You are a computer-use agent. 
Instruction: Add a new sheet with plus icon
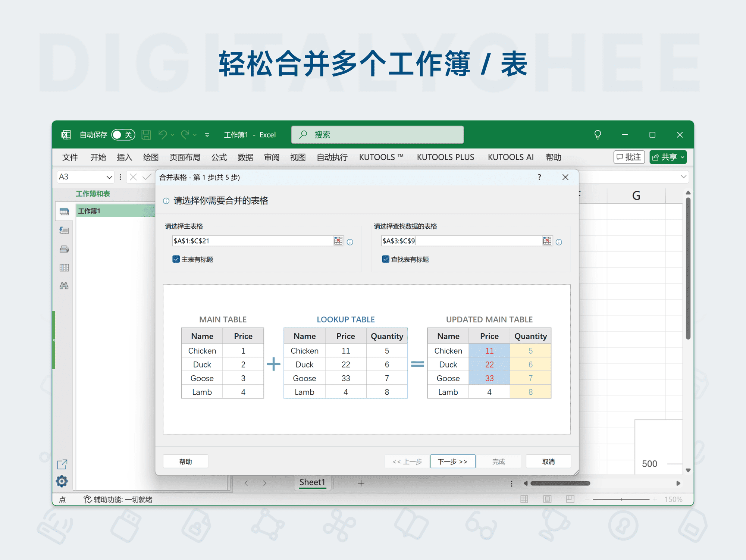coord(361,483)
